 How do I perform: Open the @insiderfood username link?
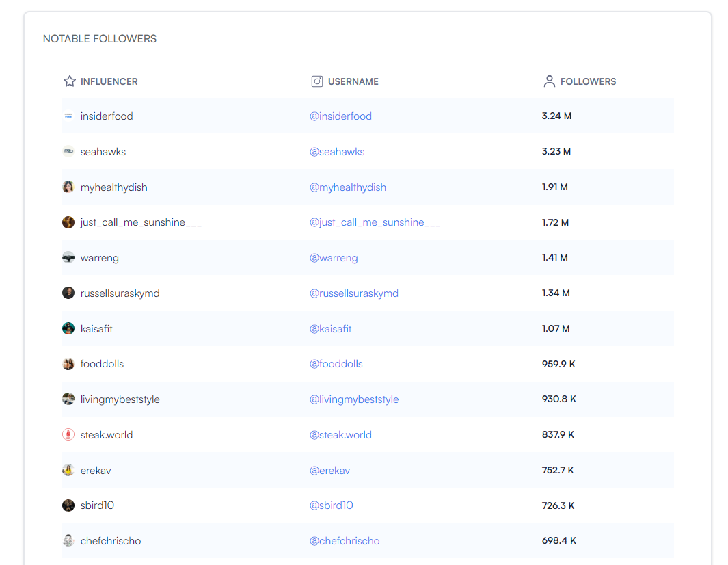tap(340, 116)
